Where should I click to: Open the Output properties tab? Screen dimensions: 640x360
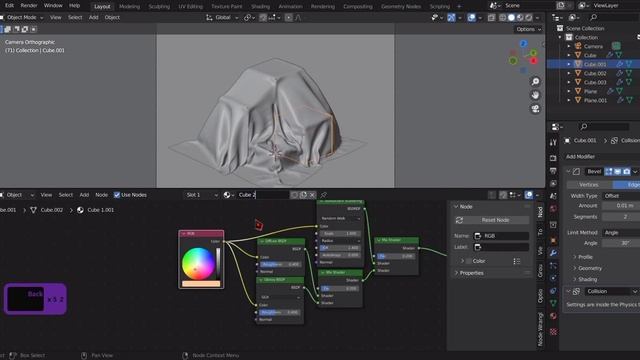pyautogui.click(x=553, y=171)
